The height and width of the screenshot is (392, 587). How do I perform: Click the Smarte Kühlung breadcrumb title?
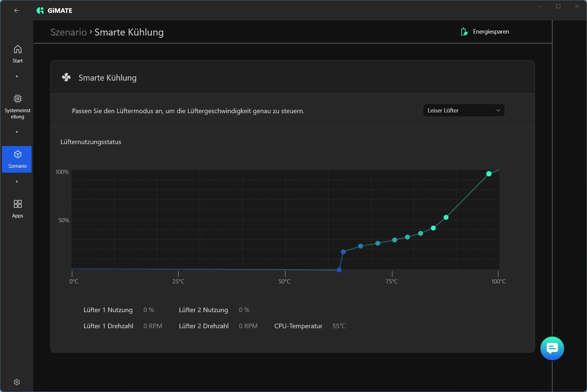click(x=129, y=32)
